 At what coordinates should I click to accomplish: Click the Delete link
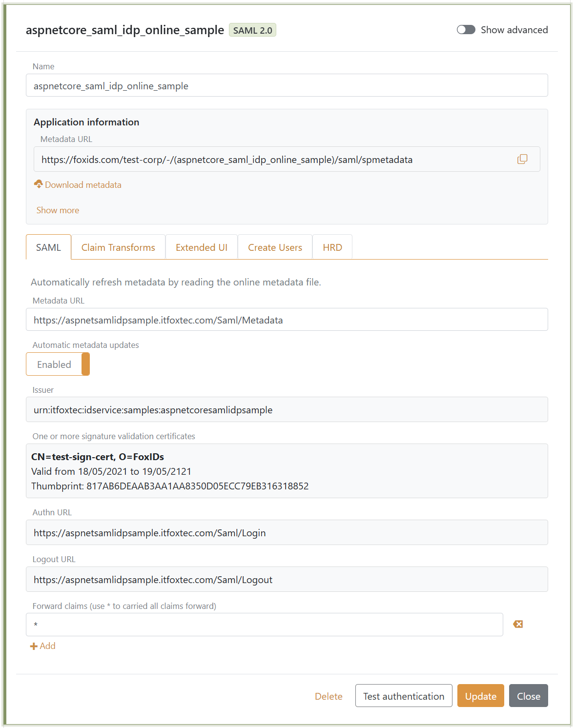(x=329, y=696)
